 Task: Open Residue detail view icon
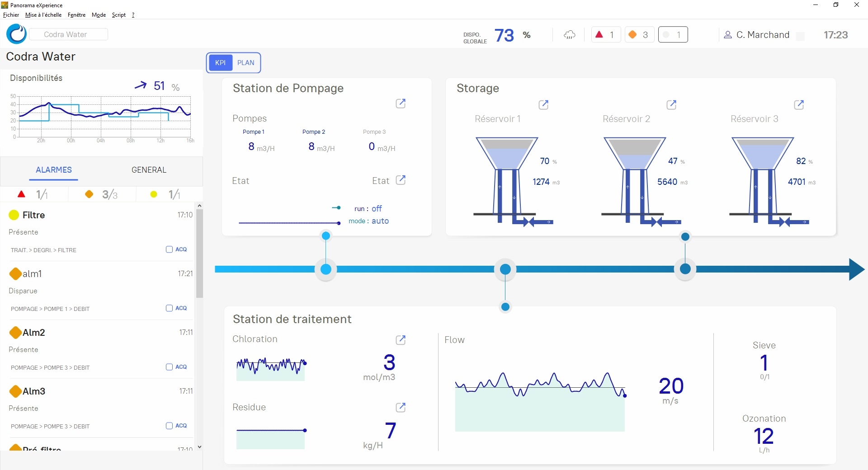(401, 408)
